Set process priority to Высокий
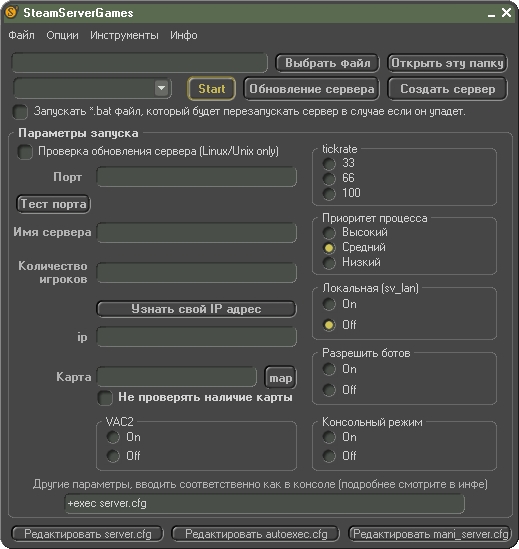 [x=329, y=232]
